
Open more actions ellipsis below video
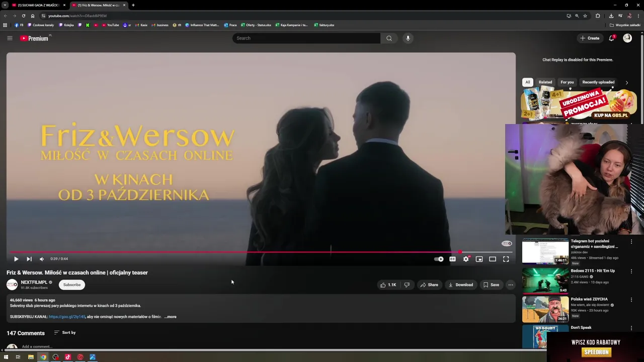[510, 285]
